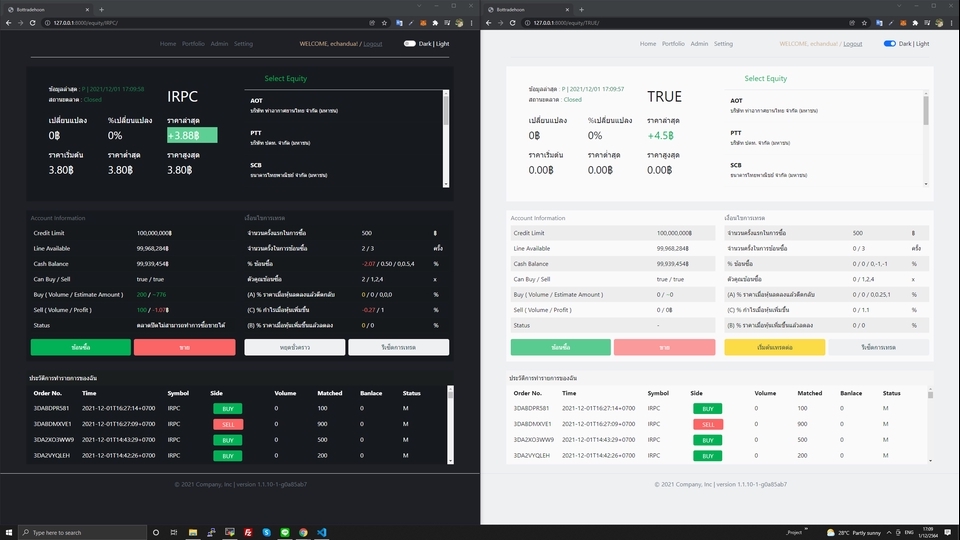Screen dimensions: 960x540
Task: Toggle Dark/Light switch in left window
Action: coord(410,44)
